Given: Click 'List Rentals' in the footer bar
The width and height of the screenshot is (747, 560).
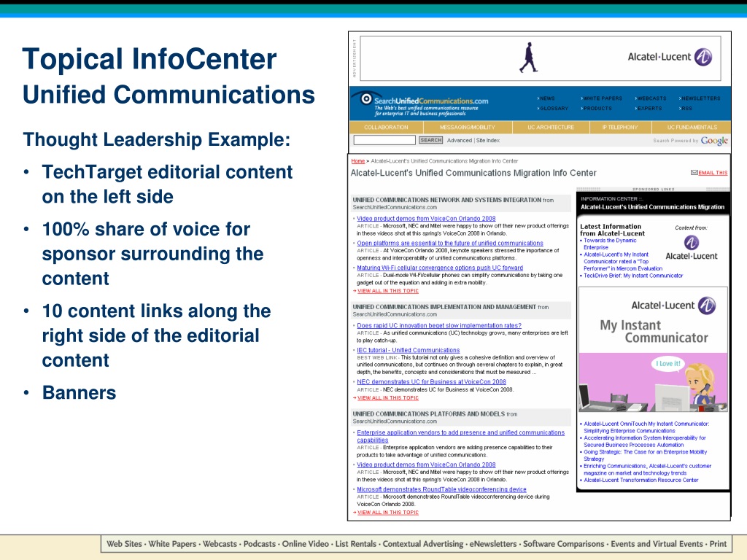Looking at the screenshot, I should (x=356, y=544).
